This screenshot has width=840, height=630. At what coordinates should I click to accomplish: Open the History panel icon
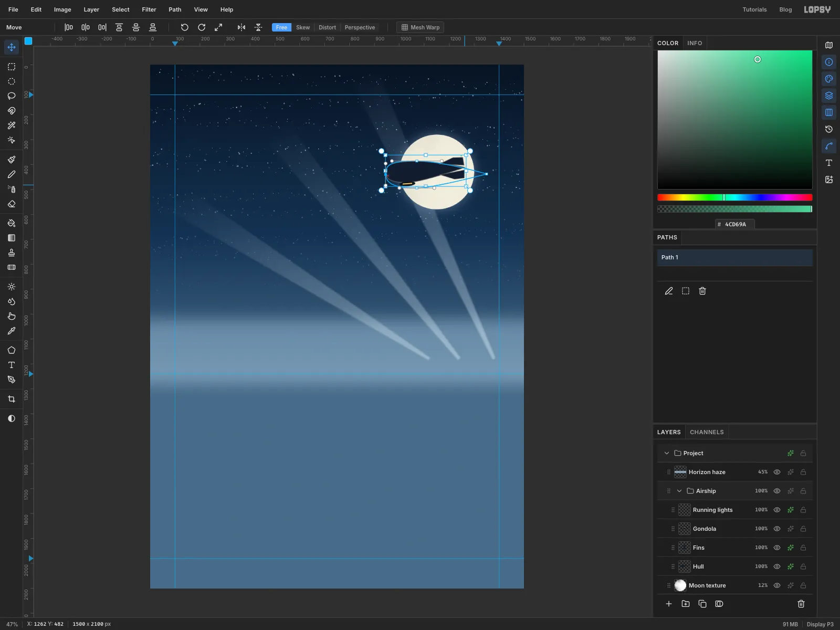tap(829, 129)
